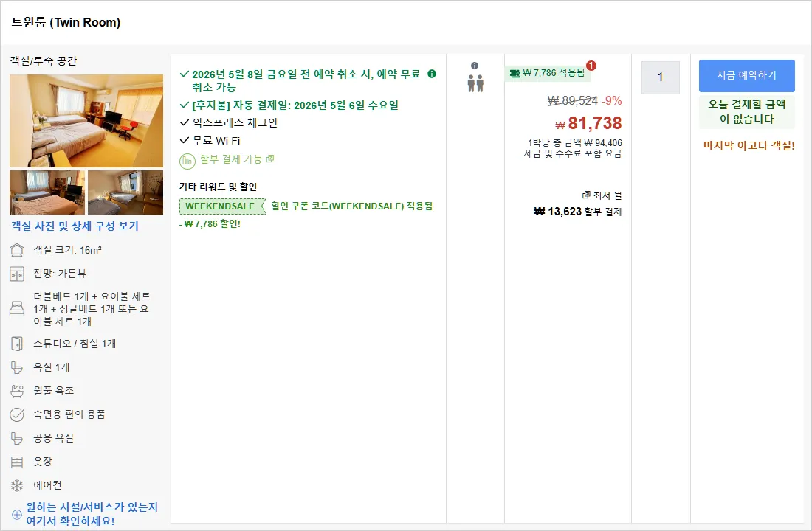Click the WEEKENDSALE coupon code tag
This screenshot has width=812, height=531.
pos(221,206)
